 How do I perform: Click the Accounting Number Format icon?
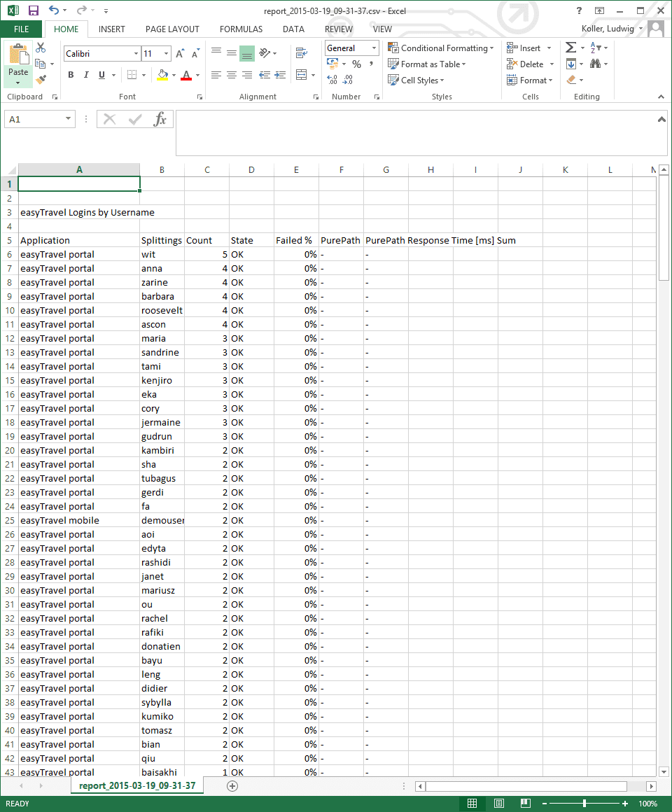pos(333,64)
